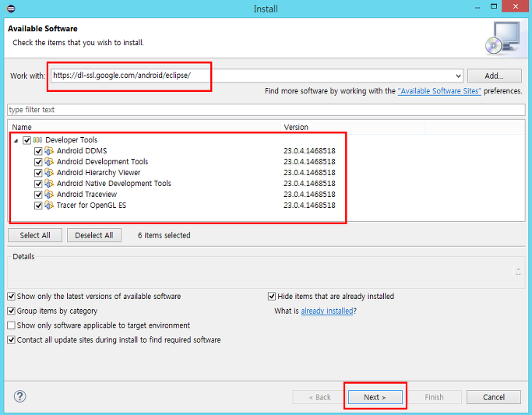Click the Developer Tools category icon
This screenshot has height=415, width=532.
(37, 139)
